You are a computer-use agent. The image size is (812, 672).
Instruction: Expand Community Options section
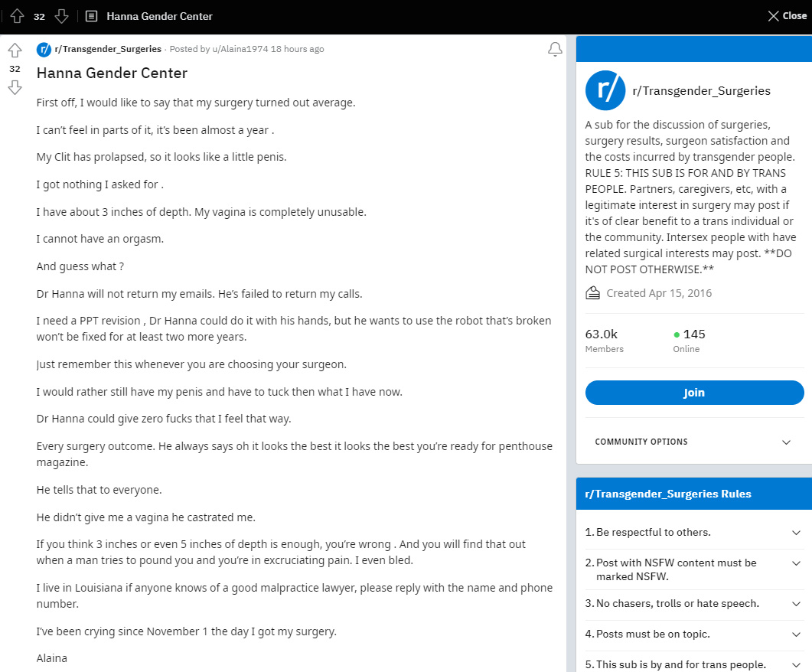click(693, 442)
